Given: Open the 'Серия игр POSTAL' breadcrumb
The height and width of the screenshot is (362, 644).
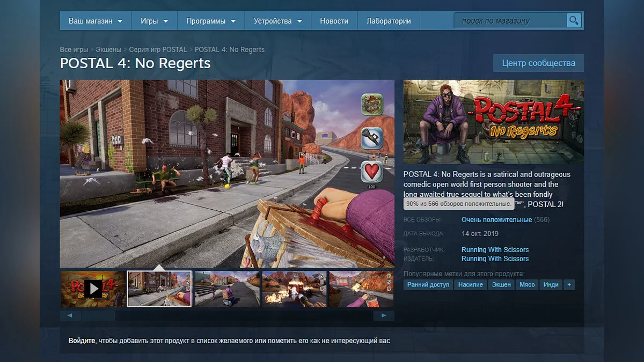Looking at the screenshot, I should click(158, 49).
